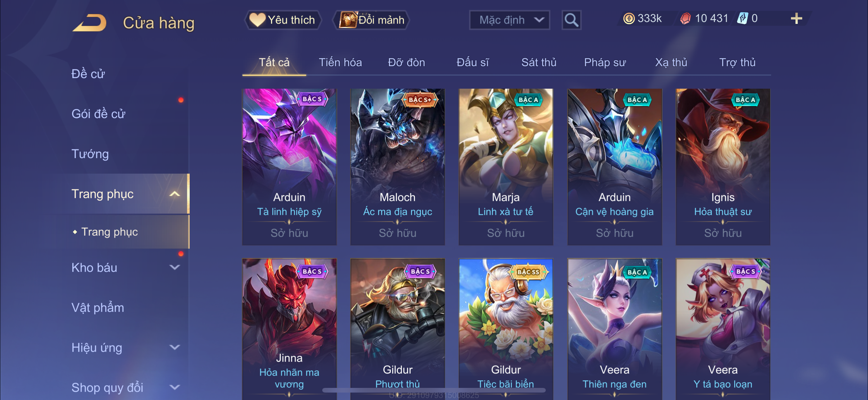Open the search magnifier icon
The image size is (868, 400).
tap(571, 20)
